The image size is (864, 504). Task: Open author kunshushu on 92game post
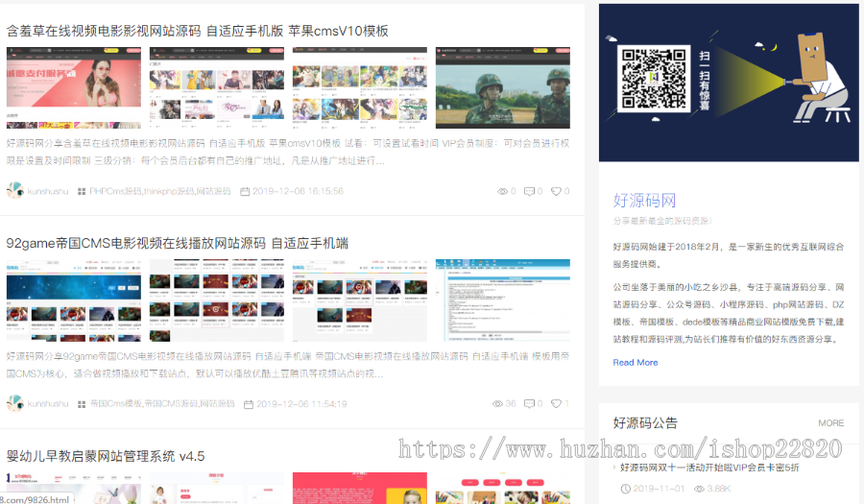(48, 404)
